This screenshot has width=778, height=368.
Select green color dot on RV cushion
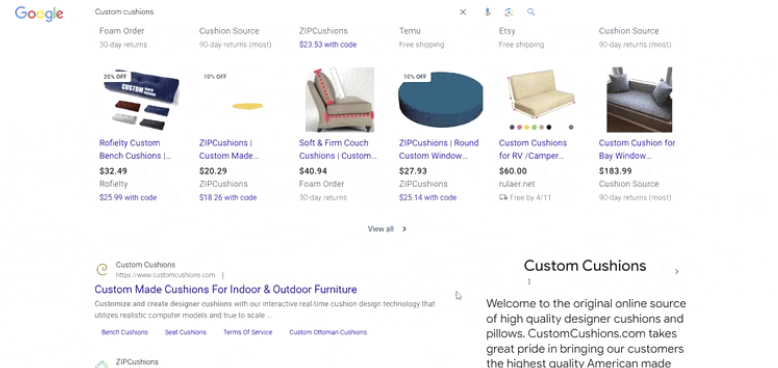point(534,127)
